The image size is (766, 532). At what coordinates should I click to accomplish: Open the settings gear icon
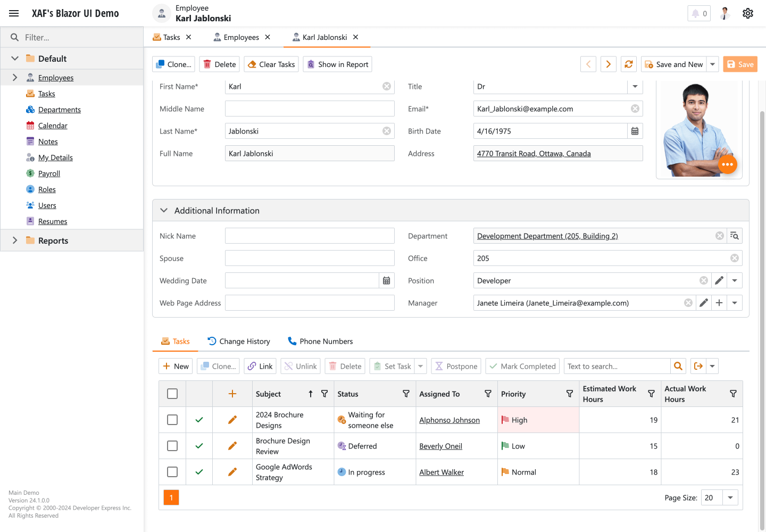[747, 13]
